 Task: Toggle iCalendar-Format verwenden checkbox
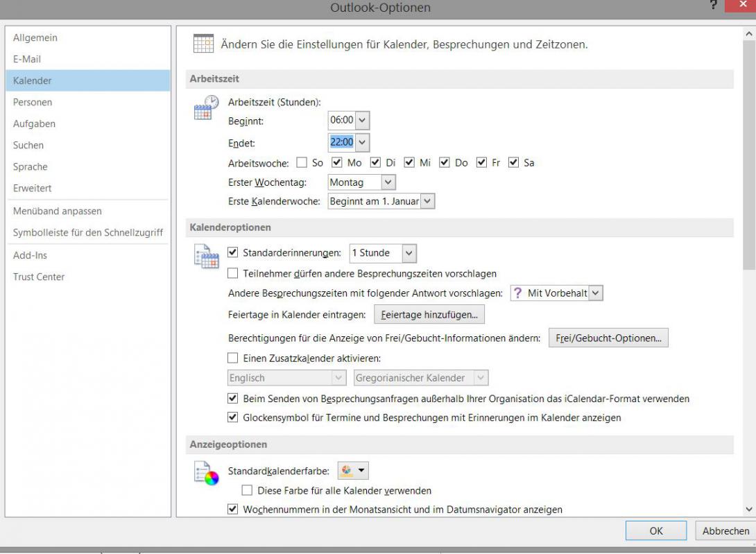point(232,398)
